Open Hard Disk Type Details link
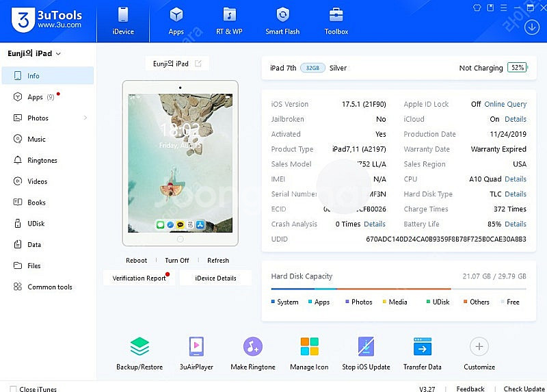Image resolution: width=547 pixels, height=392 pixels. pos(516,194)
